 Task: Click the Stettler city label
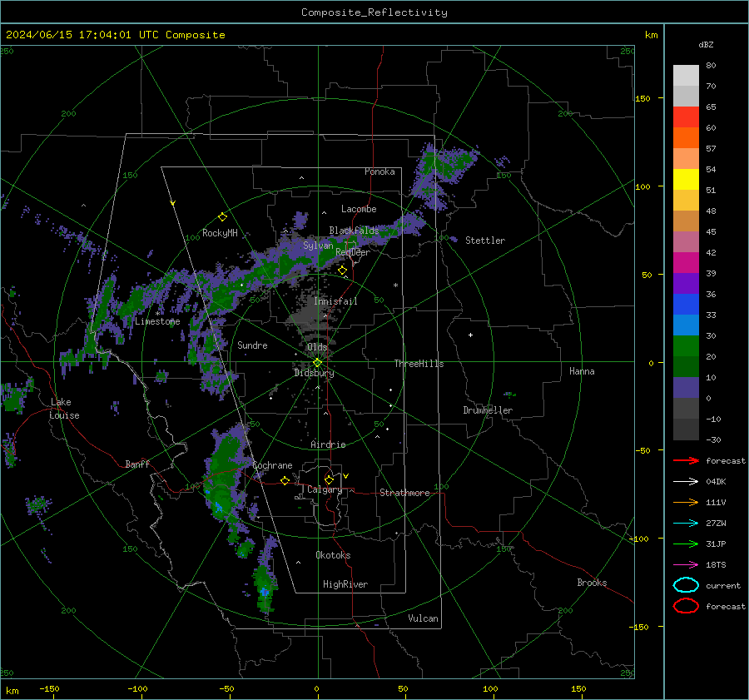(x=485, y=241)
